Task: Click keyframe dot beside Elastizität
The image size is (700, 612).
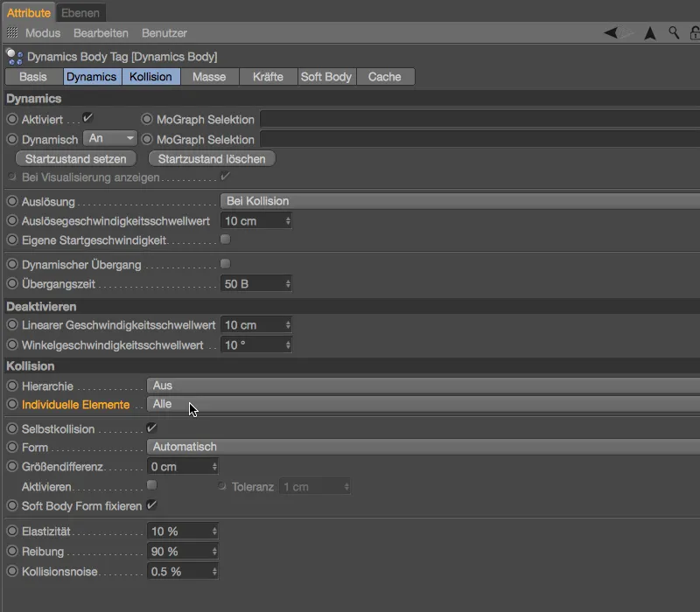Action: tap(12, 532)
